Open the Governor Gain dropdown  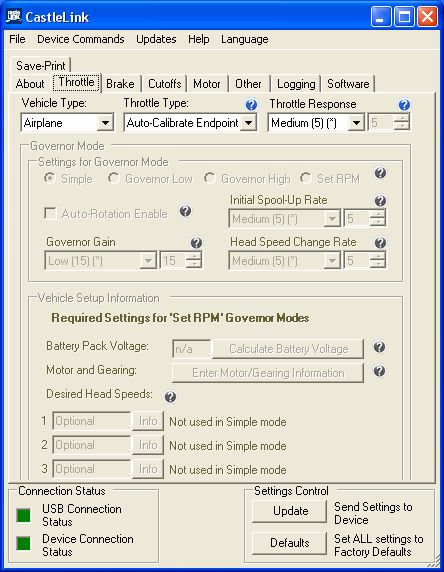(148, 261)
